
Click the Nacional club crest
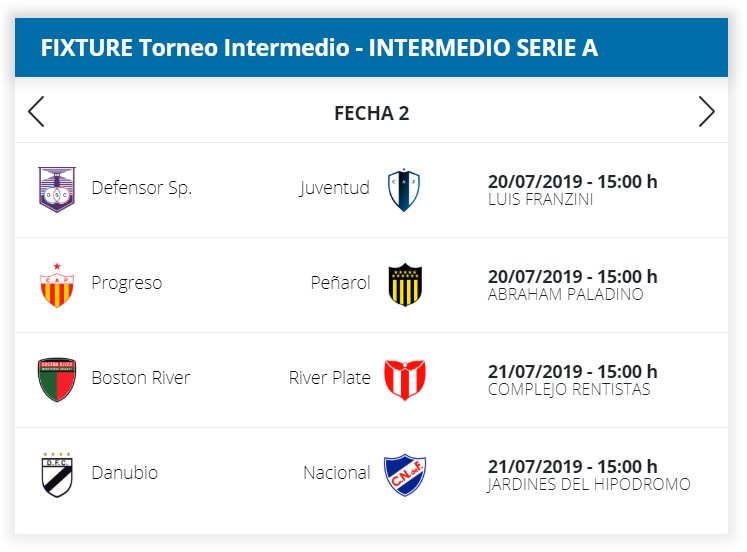pos(404,473)
